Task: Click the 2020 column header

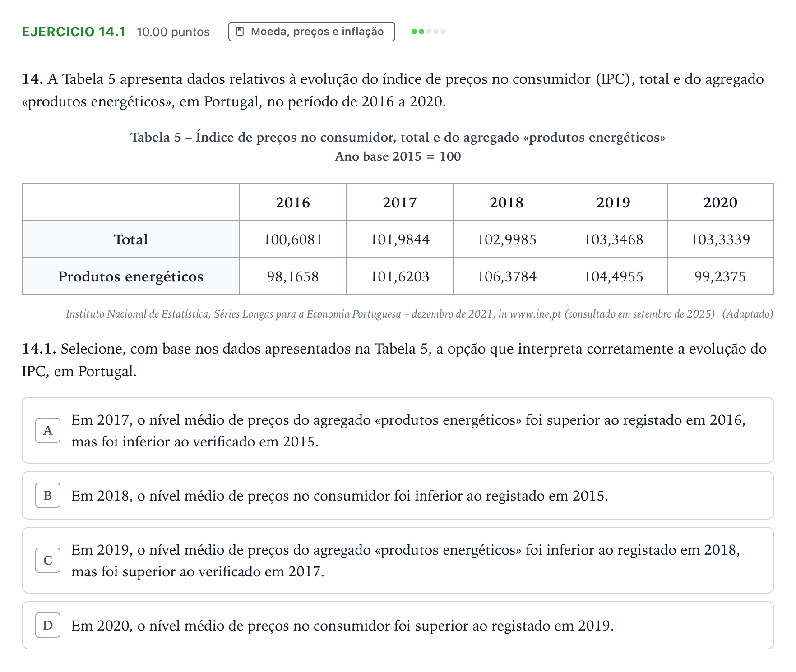Action: (720, 203)
